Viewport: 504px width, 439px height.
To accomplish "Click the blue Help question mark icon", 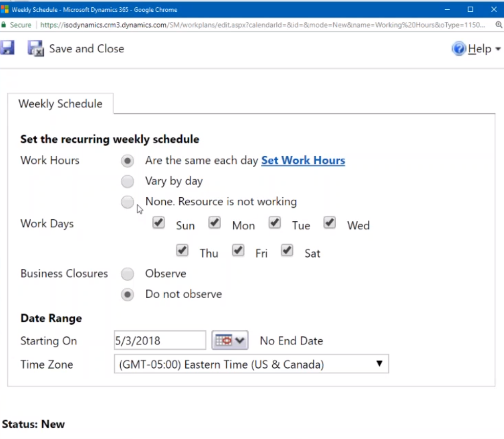I will point(458,49).
